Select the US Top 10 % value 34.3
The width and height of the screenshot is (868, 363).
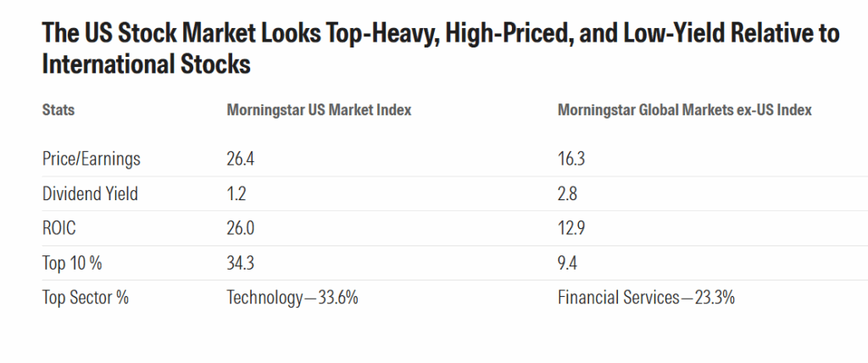[x=240, y=263]
